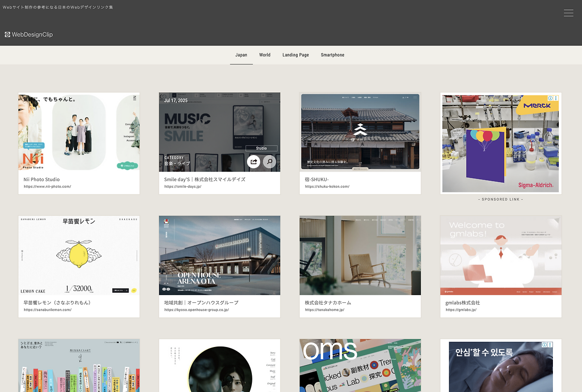Open the 早苗饗レモン（さなぶりれもん） title
Image resolution: width=582 pixels, height=392 pixels.
click(x=58, y=303)
